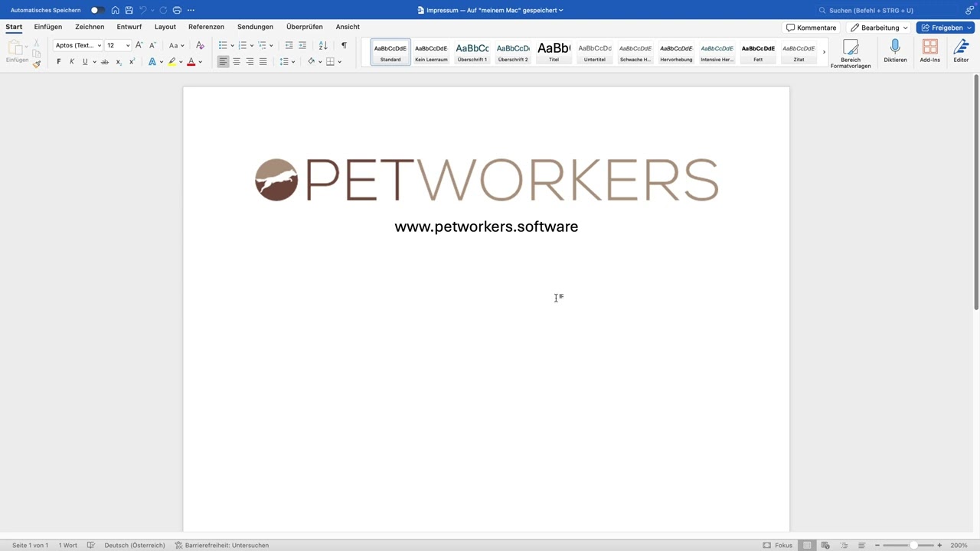Clear all formatting icon

(200, 45)
